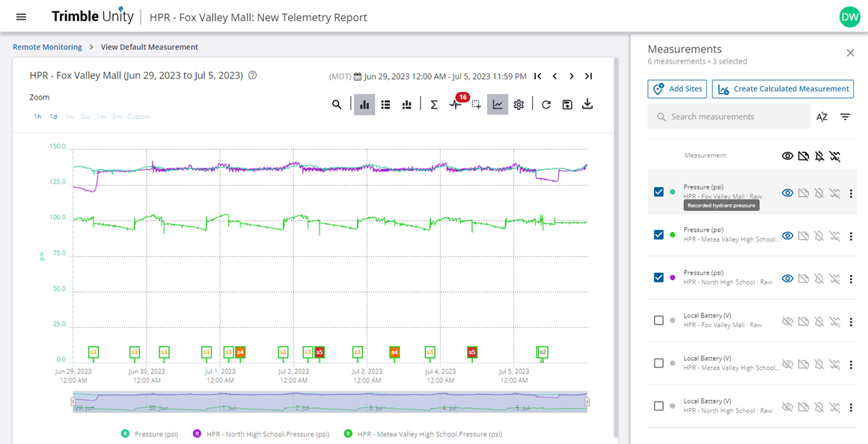Image resolution: width=868 pixels, height=444 pixels.
Task: Go to Remote Monitoring breadcrumb link
Action: (x=47, y=47)
